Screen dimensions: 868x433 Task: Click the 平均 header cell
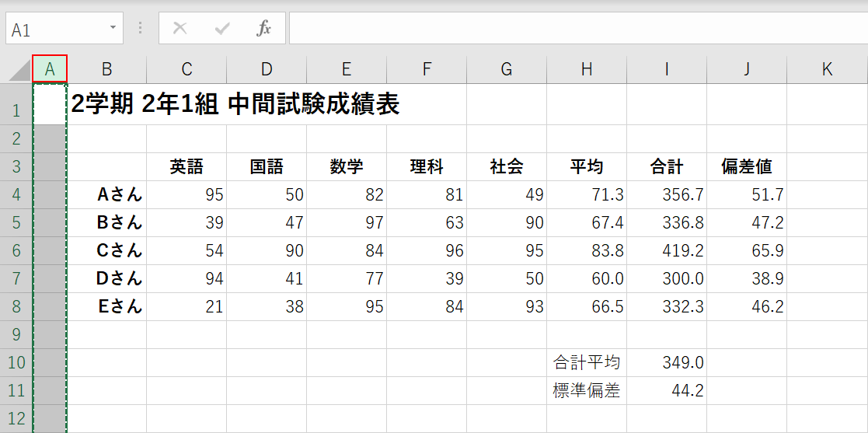[587, 166]
